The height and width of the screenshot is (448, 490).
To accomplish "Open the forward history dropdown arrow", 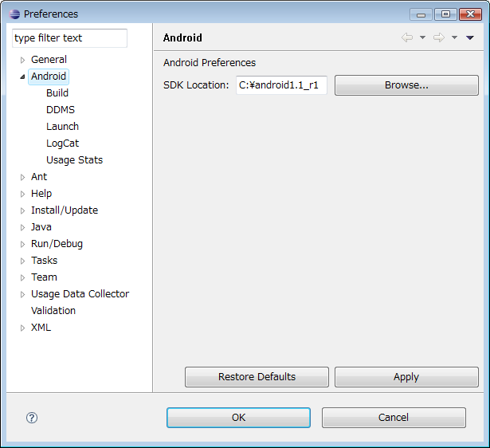I will pos(454,37).
